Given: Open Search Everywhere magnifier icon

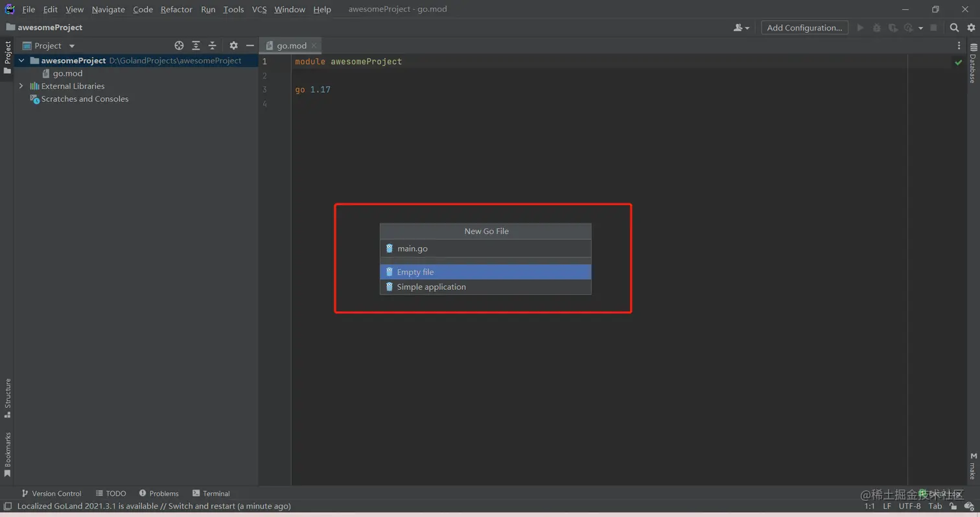Looking at the screenshot, I should (x=955, y=28).
